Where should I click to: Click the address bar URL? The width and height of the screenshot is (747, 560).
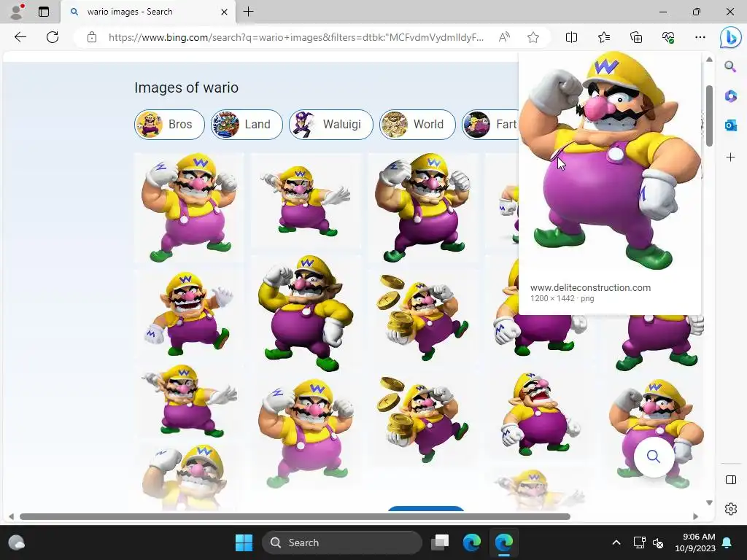click(x=296, y=38)
